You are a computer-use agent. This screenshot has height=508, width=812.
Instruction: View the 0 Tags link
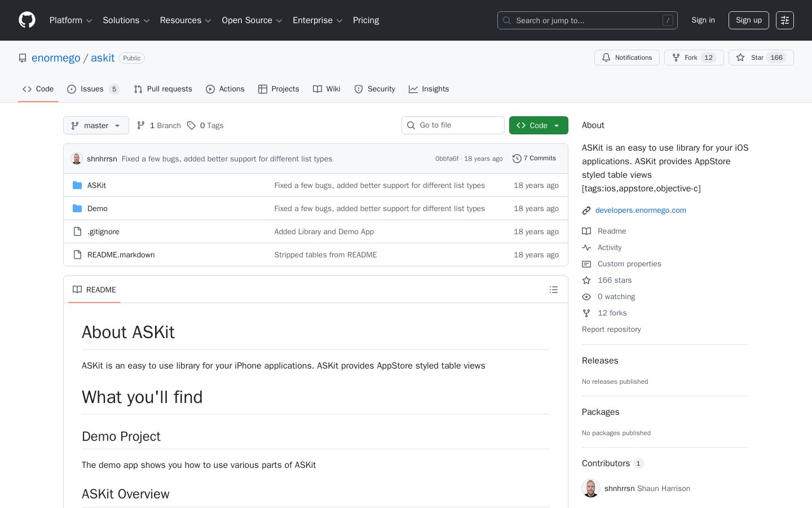click(x=205, y=125)
